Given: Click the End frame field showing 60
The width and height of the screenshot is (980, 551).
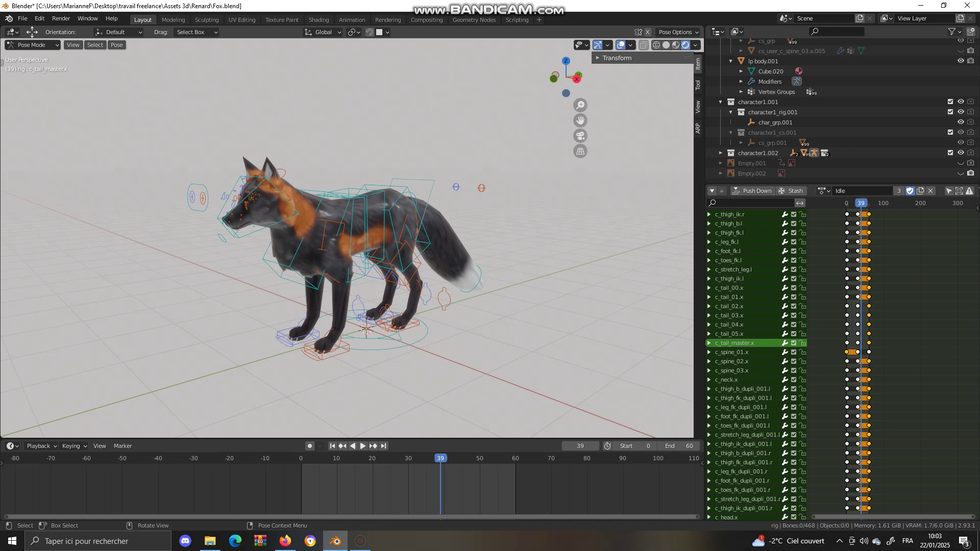Looking at the screenshot, I should point(678,446).
